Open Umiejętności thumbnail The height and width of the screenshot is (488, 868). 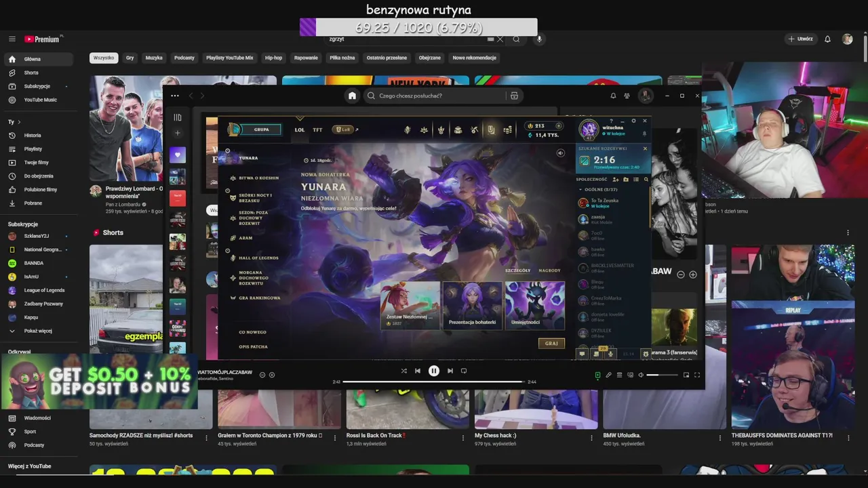coord(535,305)
